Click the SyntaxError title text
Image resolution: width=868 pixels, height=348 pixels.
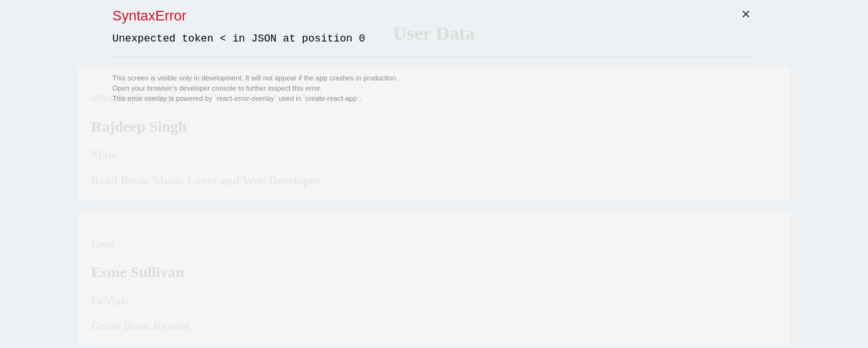[149, 16]
